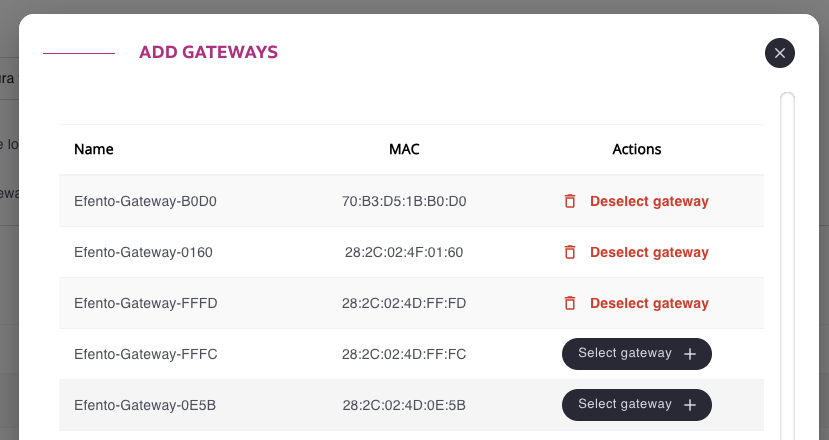The image size is (829, 440).
Task: Click the Efento-Gateway-0E5B name cell
Action: [x=146, y=405]
